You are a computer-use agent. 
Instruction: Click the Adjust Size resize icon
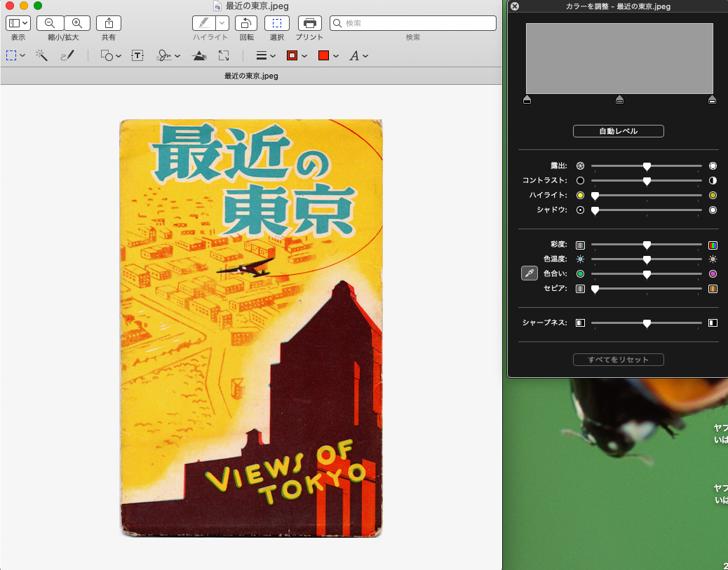(x=224, y=55)
